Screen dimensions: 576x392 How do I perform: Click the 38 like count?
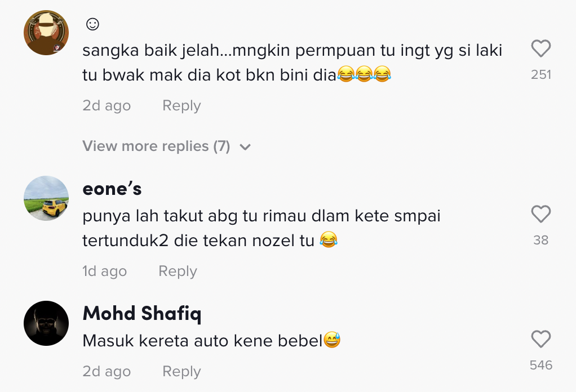[x=540, y=240]
